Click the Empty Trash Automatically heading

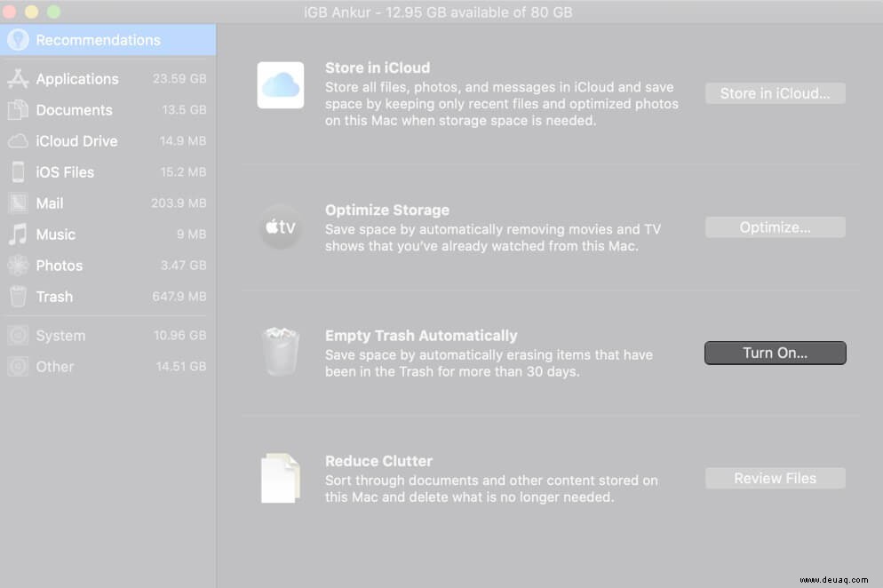pyautogui.click(x=421, y=336)
